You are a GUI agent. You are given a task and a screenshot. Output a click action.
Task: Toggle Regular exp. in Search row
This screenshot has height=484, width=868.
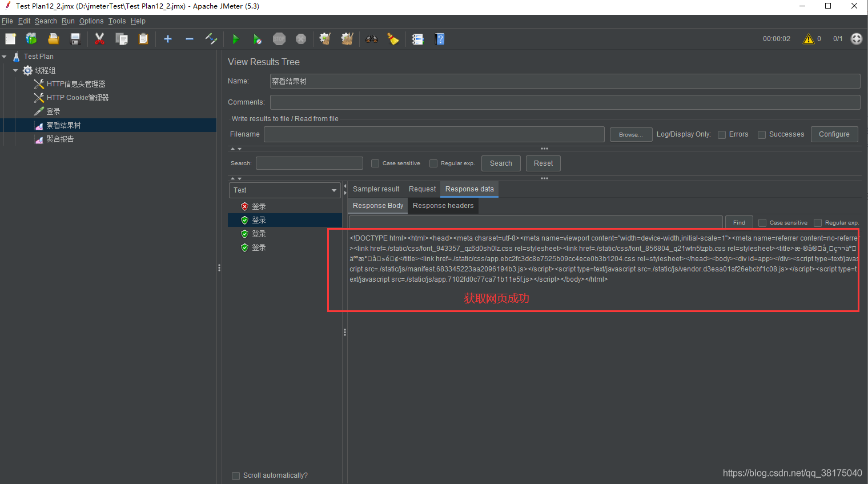tap(433, 163)
